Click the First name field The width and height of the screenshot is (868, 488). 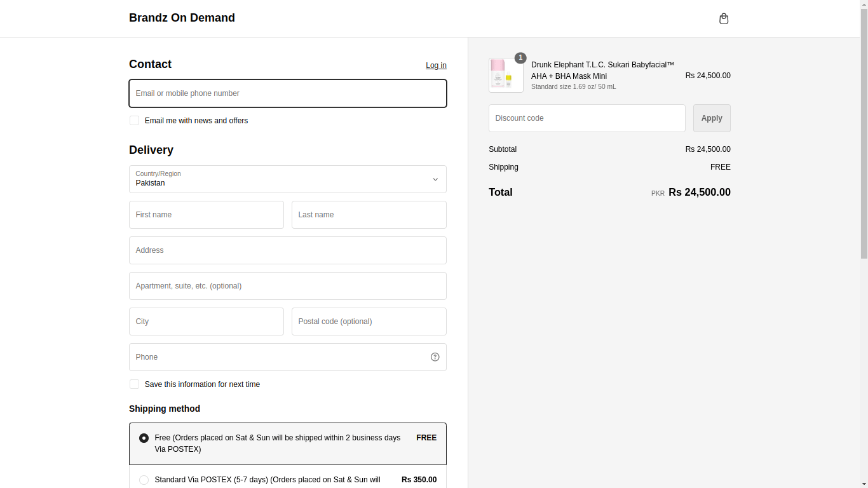click(x=206, y=215)
